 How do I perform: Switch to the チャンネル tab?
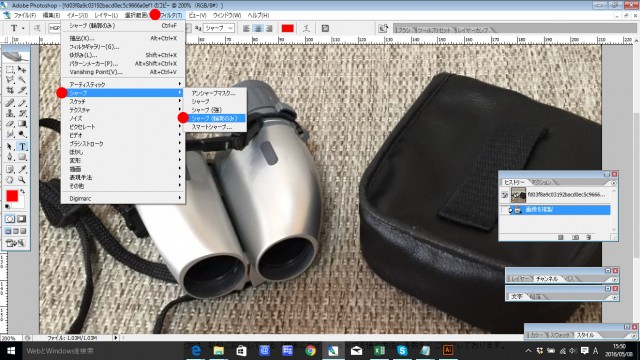(547, 278)
